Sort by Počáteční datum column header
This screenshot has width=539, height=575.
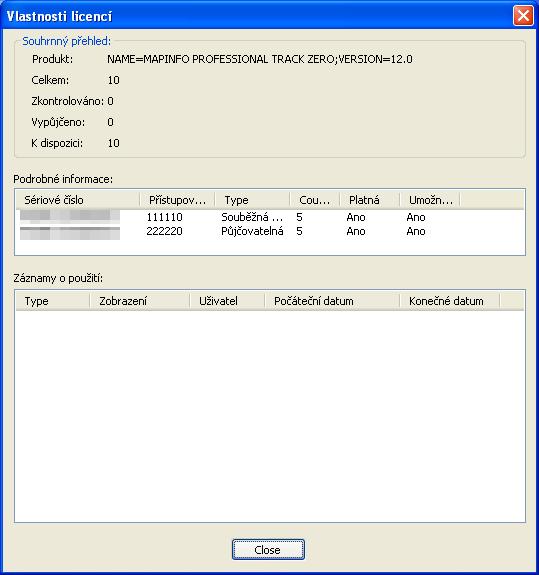(332, 301)
